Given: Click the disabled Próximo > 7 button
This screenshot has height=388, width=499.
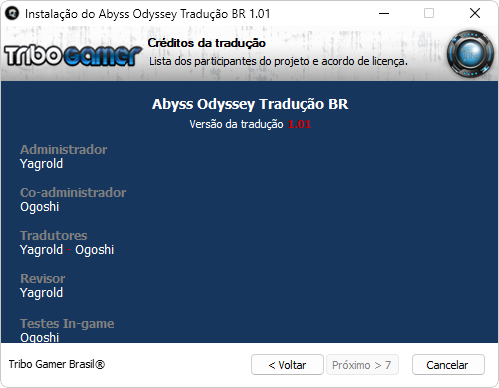Looking at the screenshot, I should click(362, 365).
